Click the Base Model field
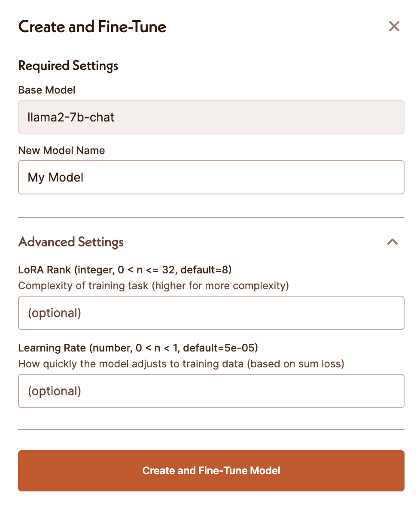420x509 pixels. [x=211, y=117]
